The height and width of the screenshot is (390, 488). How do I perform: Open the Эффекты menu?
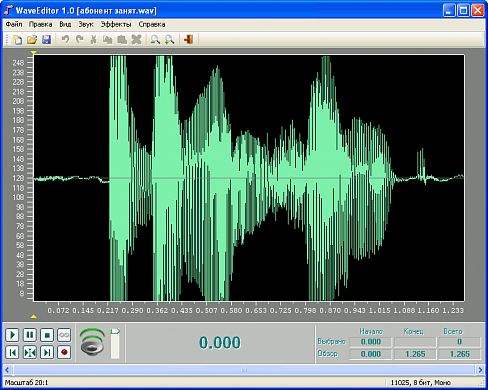116,24
